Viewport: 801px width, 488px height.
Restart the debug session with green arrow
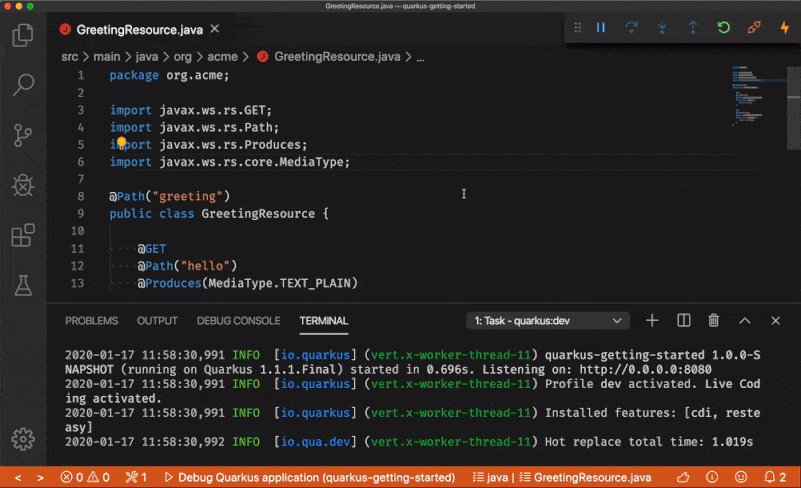click(723, 28)
